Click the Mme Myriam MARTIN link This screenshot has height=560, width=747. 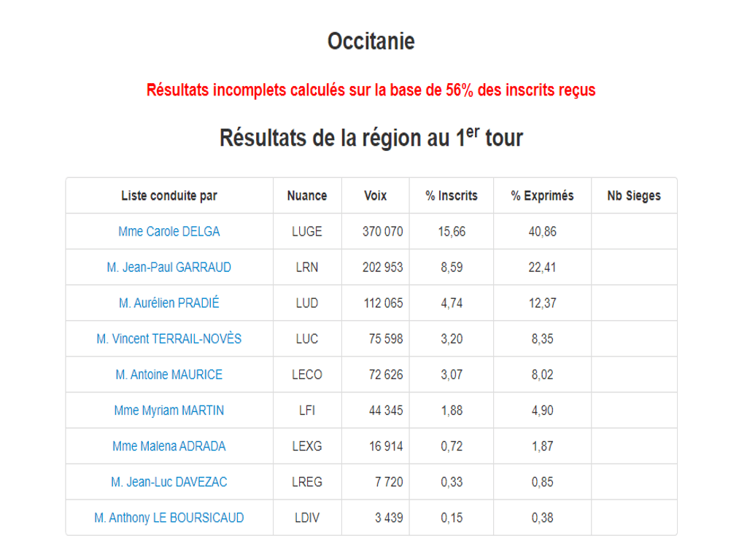point(169,411)
